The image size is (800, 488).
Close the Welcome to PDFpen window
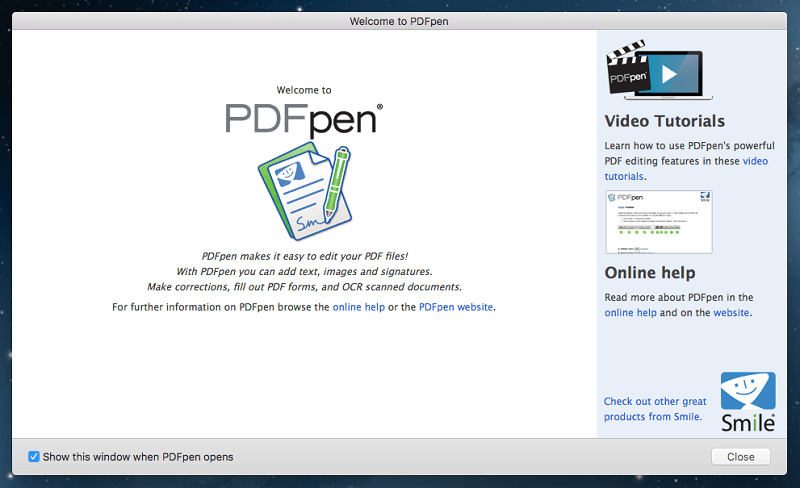tap(741, 457)
